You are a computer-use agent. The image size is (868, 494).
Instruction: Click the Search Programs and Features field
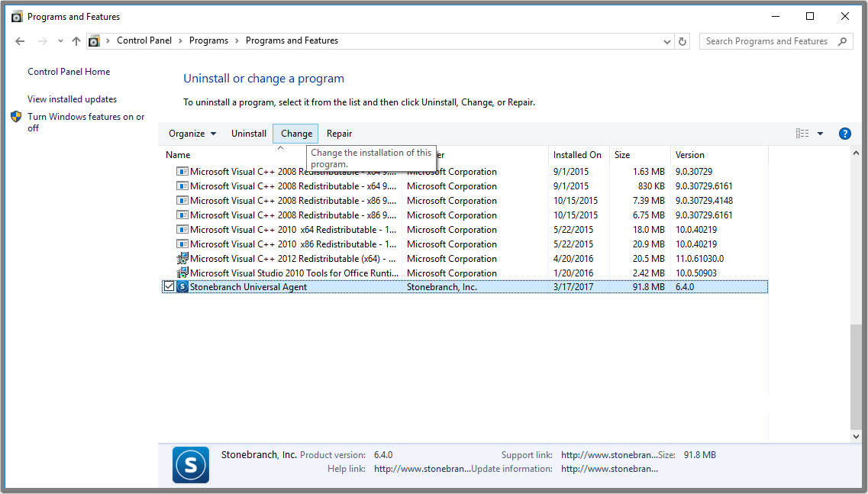click(x=766, y=41)
